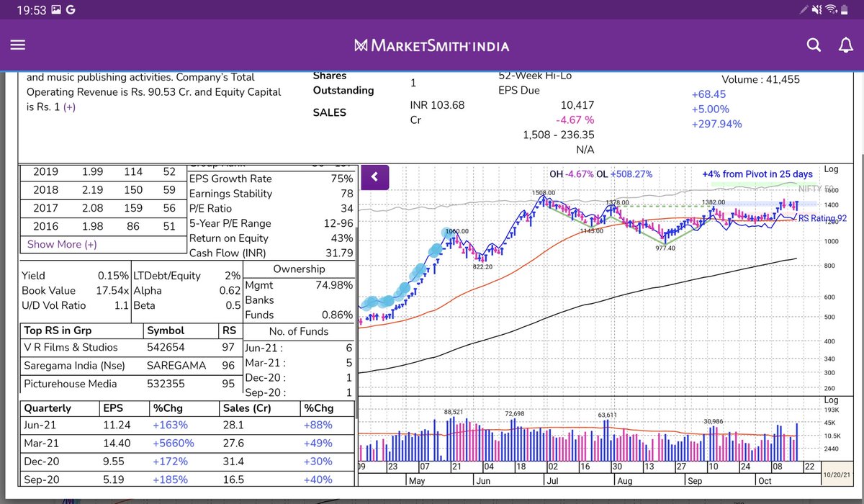The width and height of the screenshot is (864, 504).
Task: Tap the MarketSmith India logo
Action: tap(432, 45)
